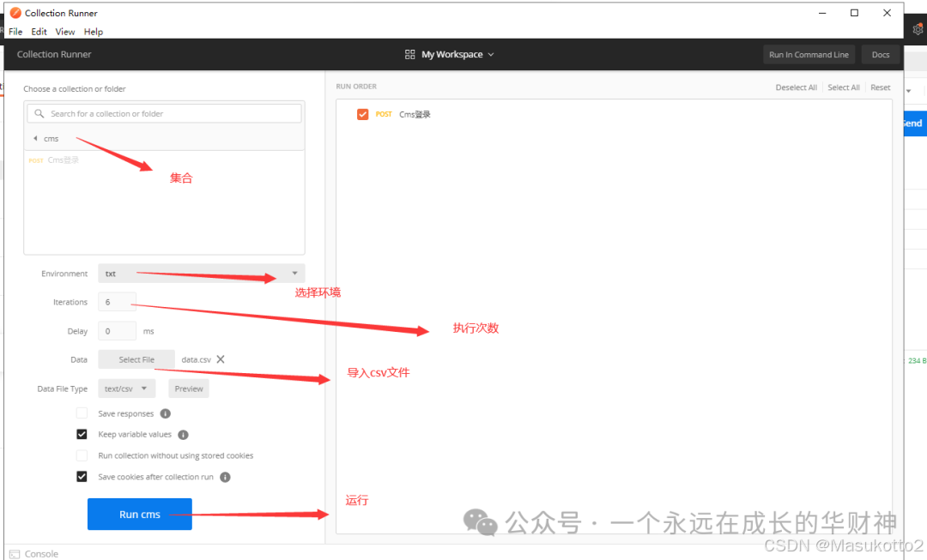Open the Environment dropdown showing txt
The image size is (927, 560).
(x=202, y=274)
